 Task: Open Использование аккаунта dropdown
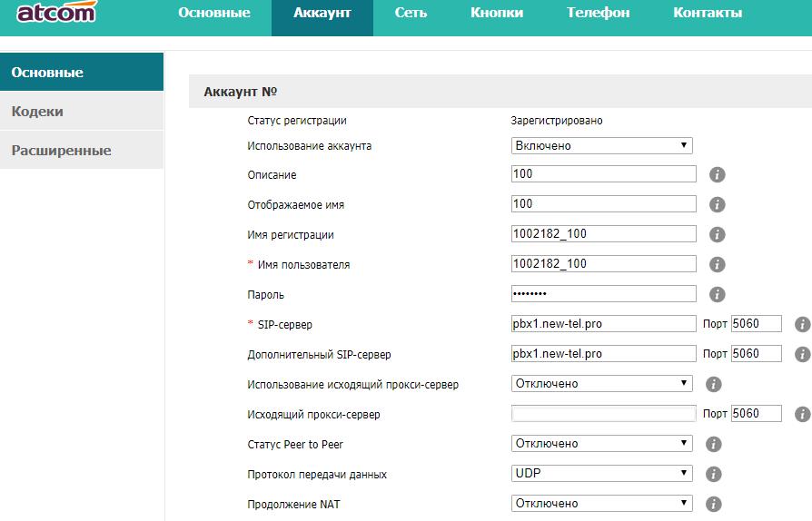click(601, 145)
